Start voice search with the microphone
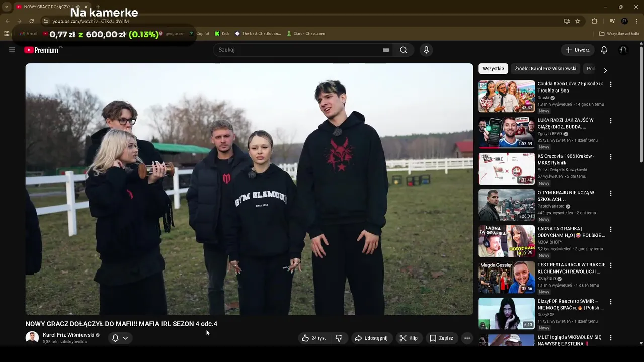Viewport: 644px width, 362px height. click(x=426, y=50)
